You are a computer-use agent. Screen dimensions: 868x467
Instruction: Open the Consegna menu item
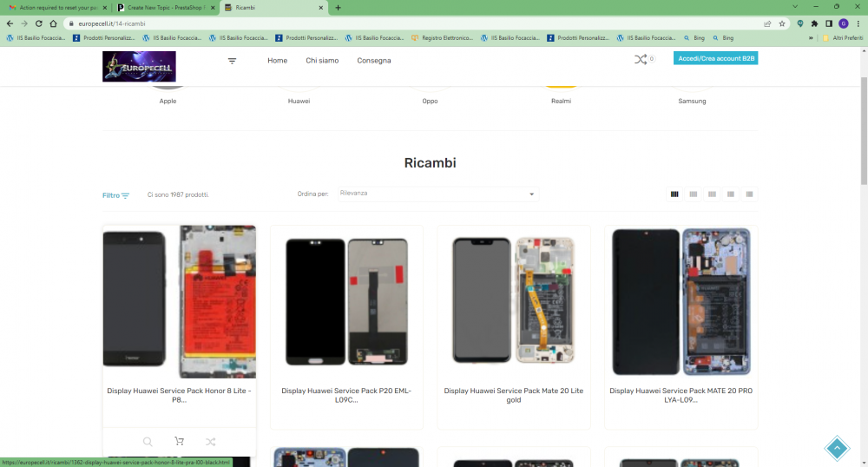pyautogui.click(x=373, y=61)
